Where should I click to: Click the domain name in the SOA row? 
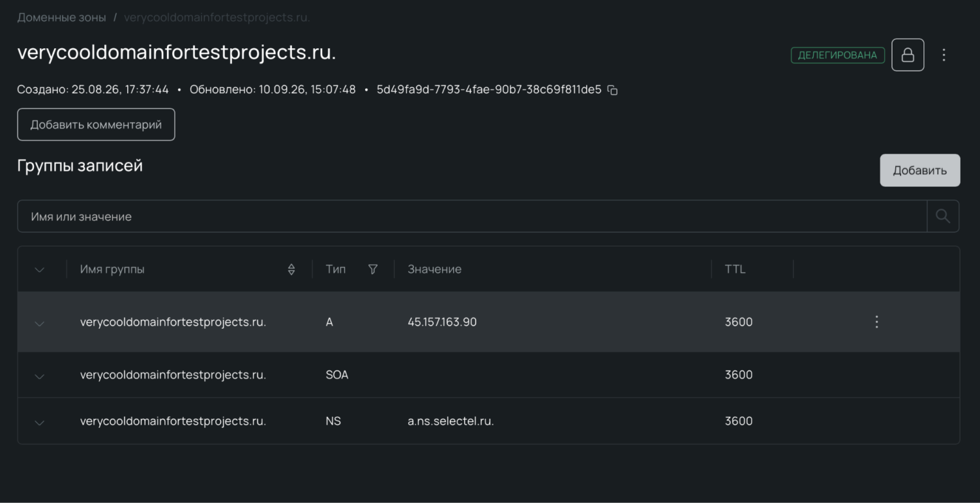[173, 375]
